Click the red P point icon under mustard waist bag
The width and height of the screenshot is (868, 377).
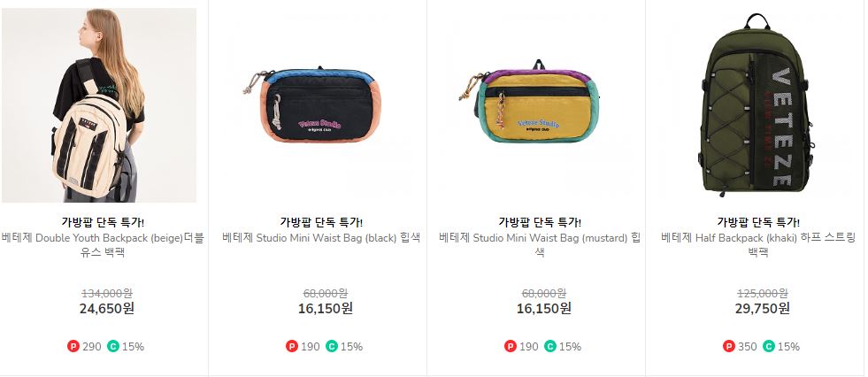click(x=511, y=347)
